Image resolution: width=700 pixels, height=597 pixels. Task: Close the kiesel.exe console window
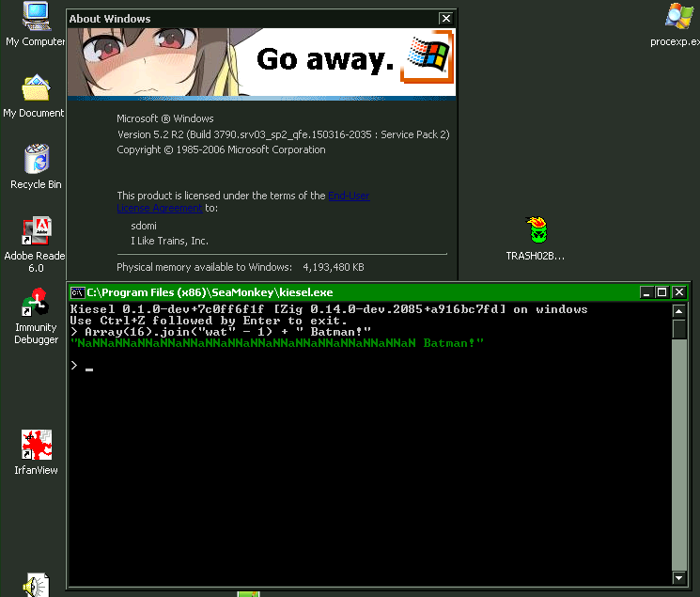pyautogui.click(x=679, y=292)
